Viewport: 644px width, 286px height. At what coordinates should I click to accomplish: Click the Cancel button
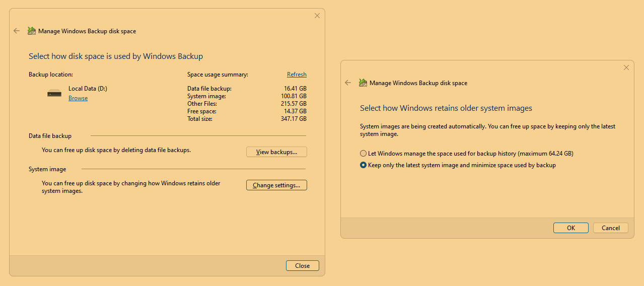pyautogui.click(x=611, y=228)
